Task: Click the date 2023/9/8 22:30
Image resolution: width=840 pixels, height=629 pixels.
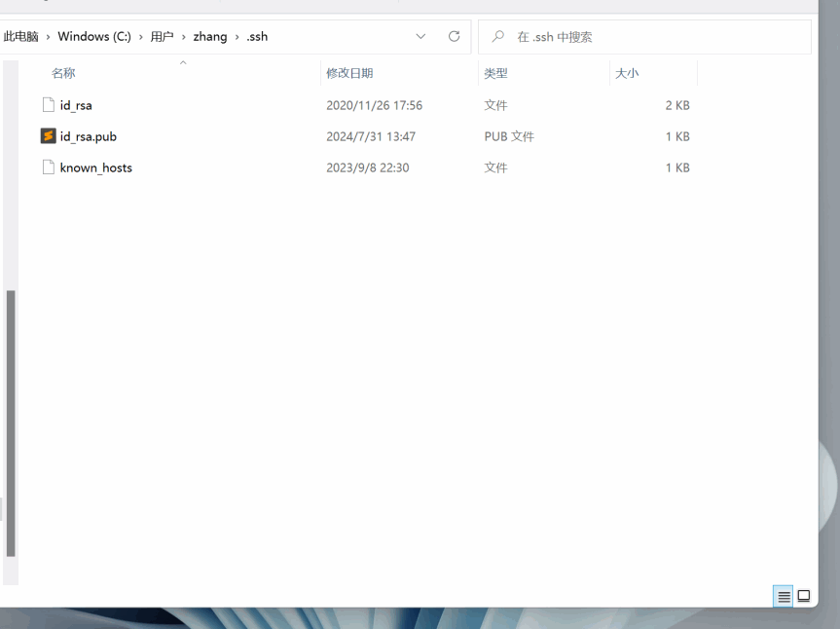Action: coord(368,167)
